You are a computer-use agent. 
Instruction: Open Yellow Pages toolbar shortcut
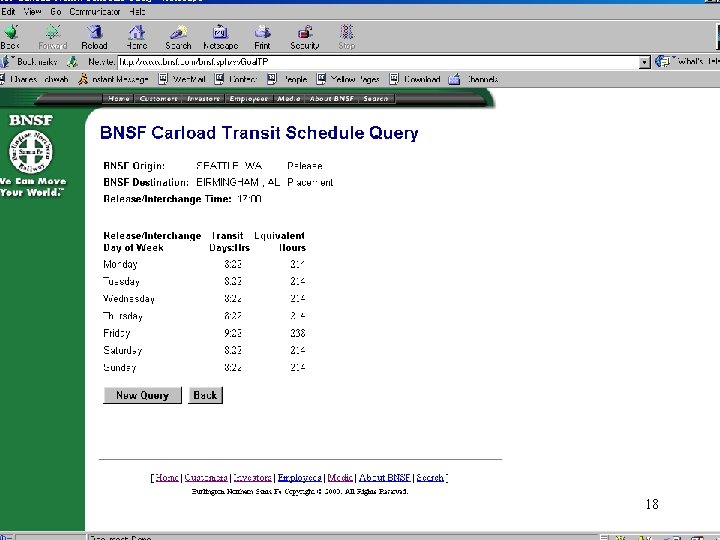coord(348,79)
